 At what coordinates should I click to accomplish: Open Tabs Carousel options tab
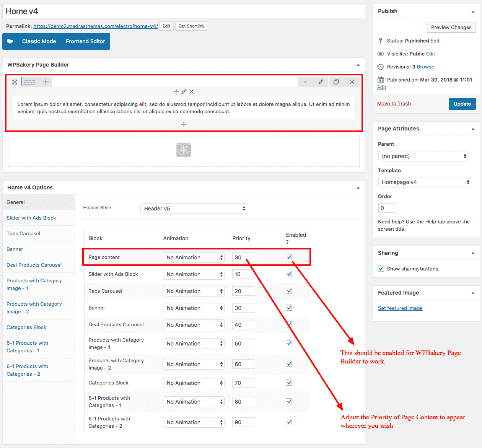pos(39,233)
